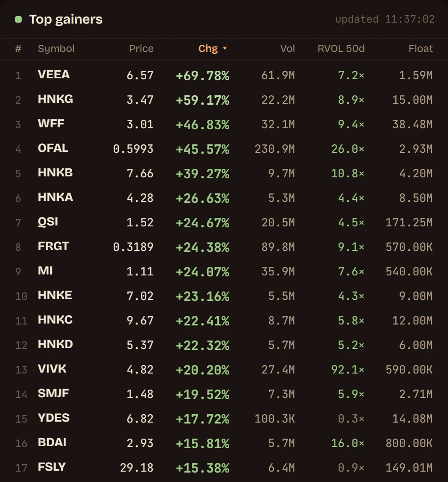
Task: Click the green live status dot
Action: [x=18, y=20]
